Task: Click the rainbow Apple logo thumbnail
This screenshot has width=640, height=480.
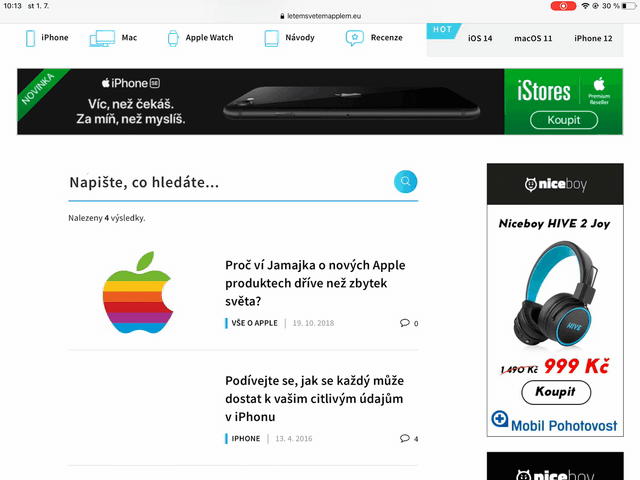Action: coord(138,292)
